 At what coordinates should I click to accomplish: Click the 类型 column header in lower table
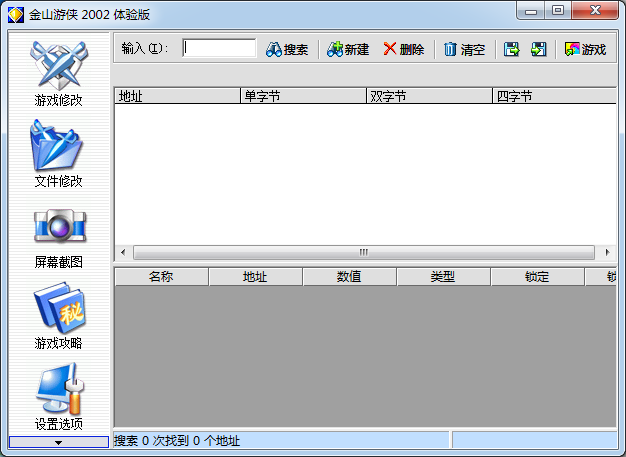[x=443, y=277]
